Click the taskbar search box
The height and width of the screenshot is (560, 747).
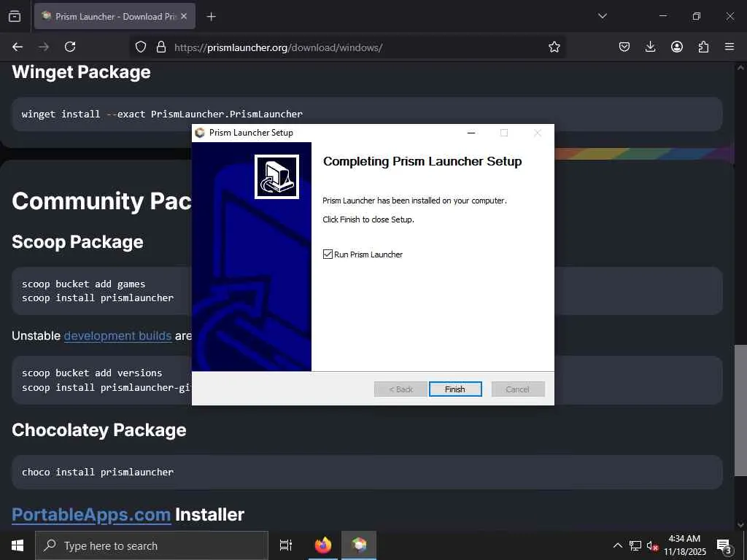(152, 545)
